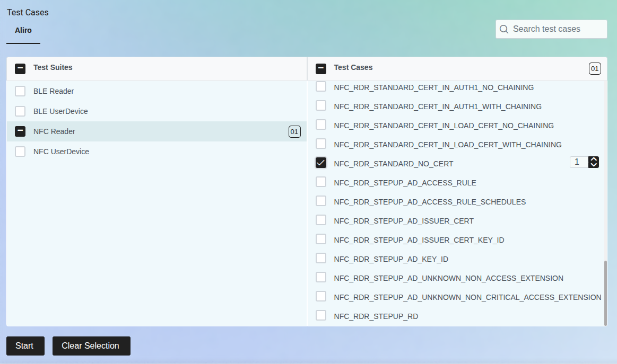Viewport: 617px width, 364px height.
Task: Toggle the Test Suites select-all checkbox
Action: [20, 69]
